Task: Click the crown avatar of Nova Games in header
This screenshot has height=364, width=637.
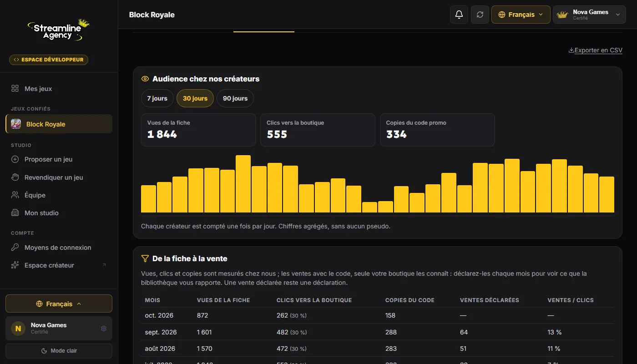Action: (563, 15)
